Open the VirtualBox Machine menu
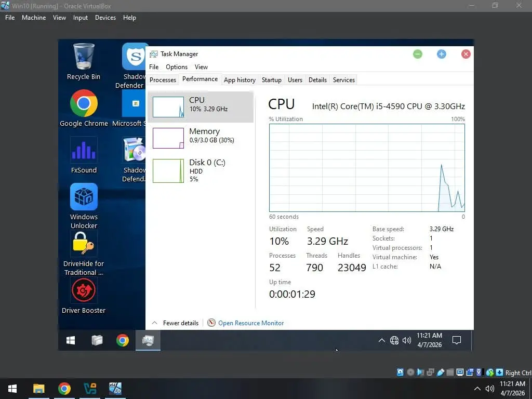The height and width of the screenshot is (399, 532). [x=34, y=18]
